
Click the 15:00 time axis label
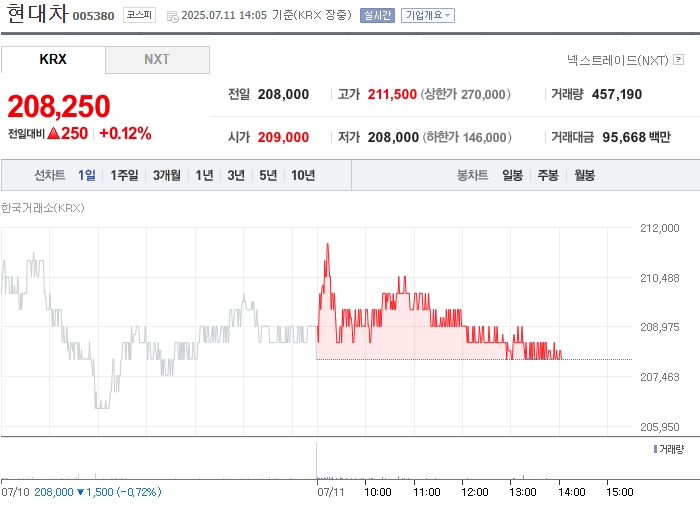620,492
